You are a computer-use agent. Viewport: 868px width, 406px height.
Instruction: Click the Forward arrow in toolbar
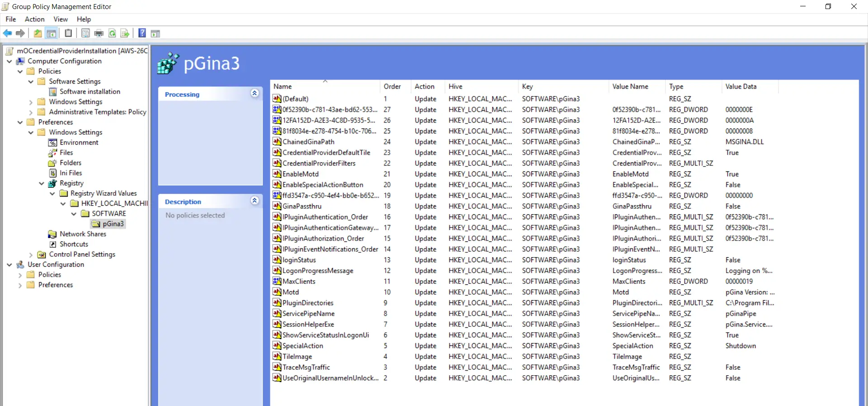pos(20,33)
